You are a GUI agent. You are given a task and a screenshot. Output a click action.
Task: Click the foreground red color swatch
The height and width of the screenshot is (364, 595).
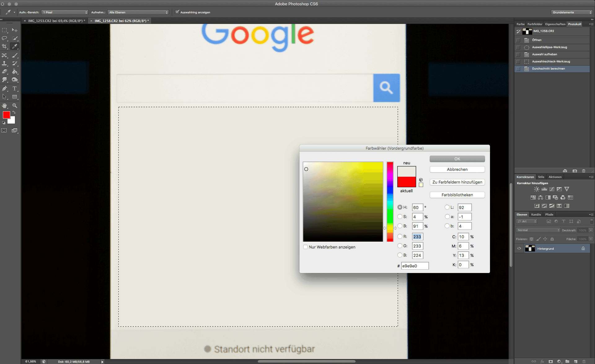point(6,115)
